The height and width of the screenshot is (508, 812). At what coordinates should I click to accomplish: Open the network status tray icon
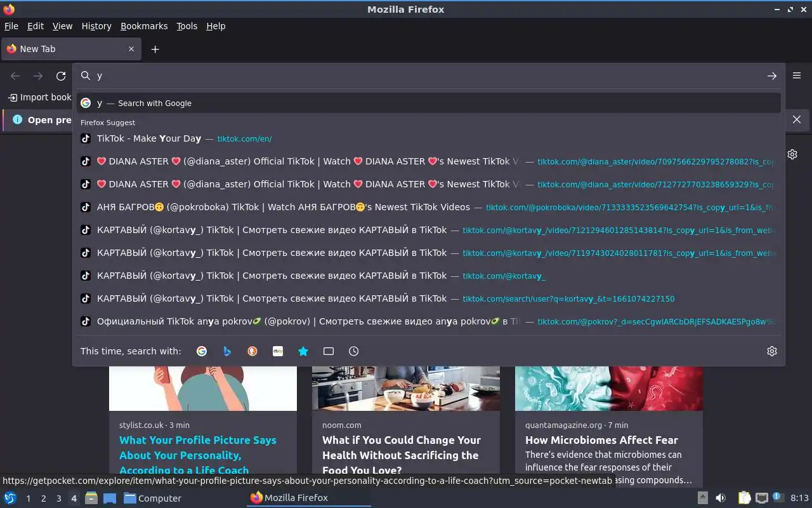click(762, 498)
